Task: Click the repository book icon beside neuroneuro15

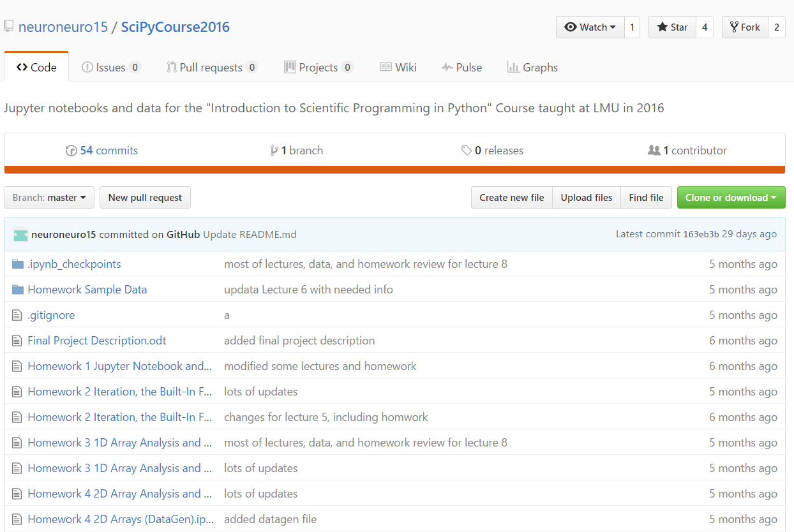Action: tap(9, 27)
